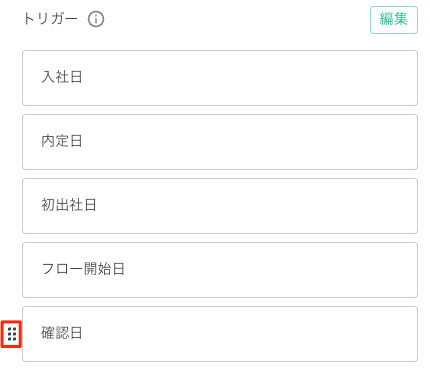The image size is (430, 375).
Task: Click the 編集 button
Action: [394, 20]
